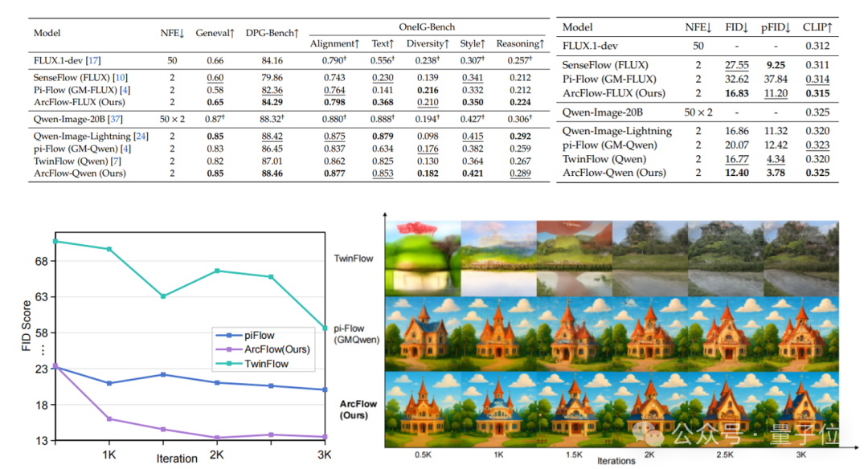Click the [4] citation after pi-Flow (GM-Qwen)
The width and height of the screenshot is (868, 469).
[x=125, y=149]
